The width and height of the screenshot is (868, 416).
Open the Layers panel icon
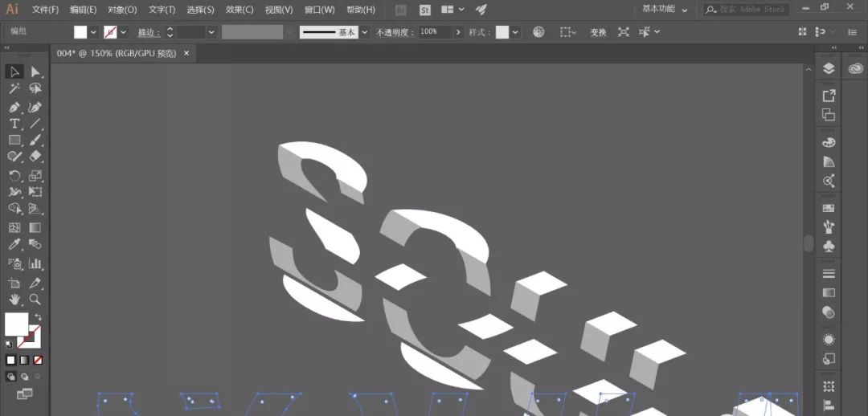[829, 69]
